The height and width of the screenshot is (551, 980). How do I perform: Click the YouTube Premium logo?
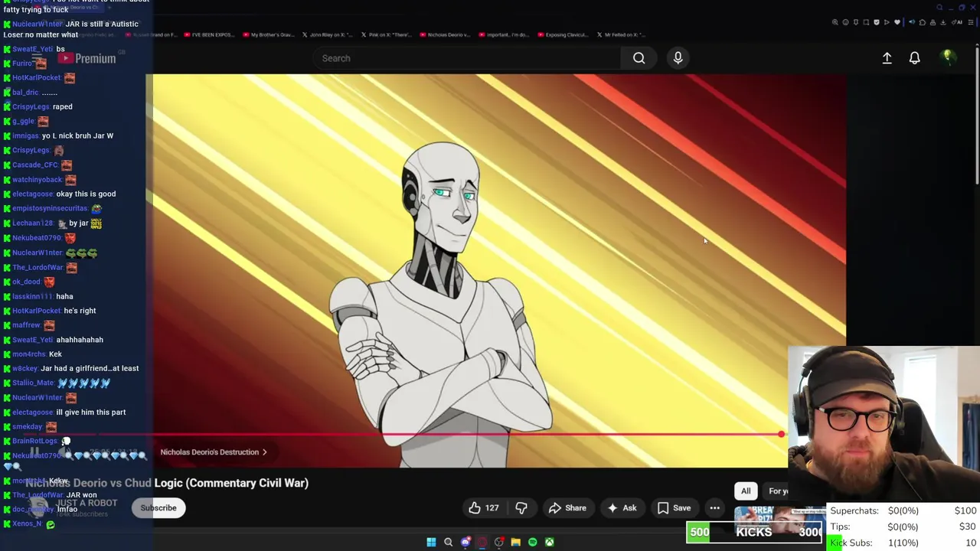tap(86, 58)
